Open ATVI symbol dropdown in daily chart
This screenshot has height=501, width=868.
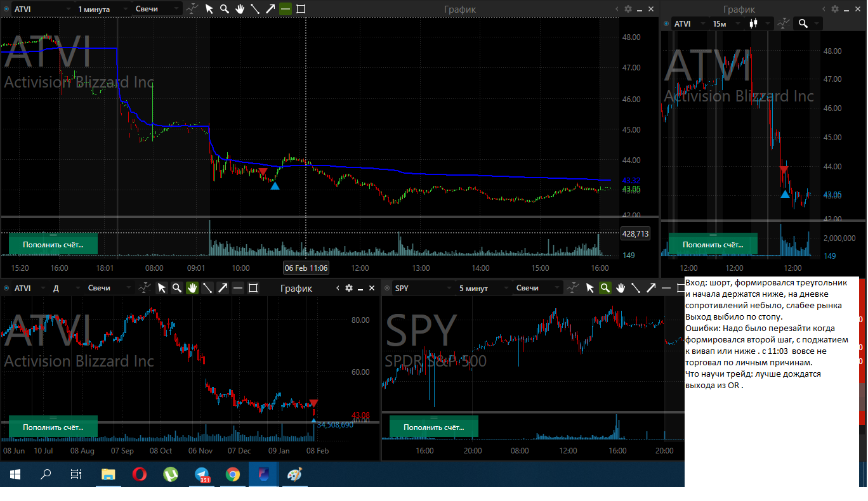pos(30,288)
